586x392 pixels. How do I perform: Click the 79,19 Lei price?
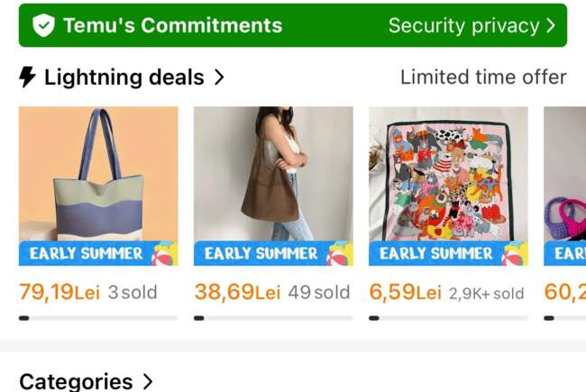pyautogui.click(x=60, y=292)
